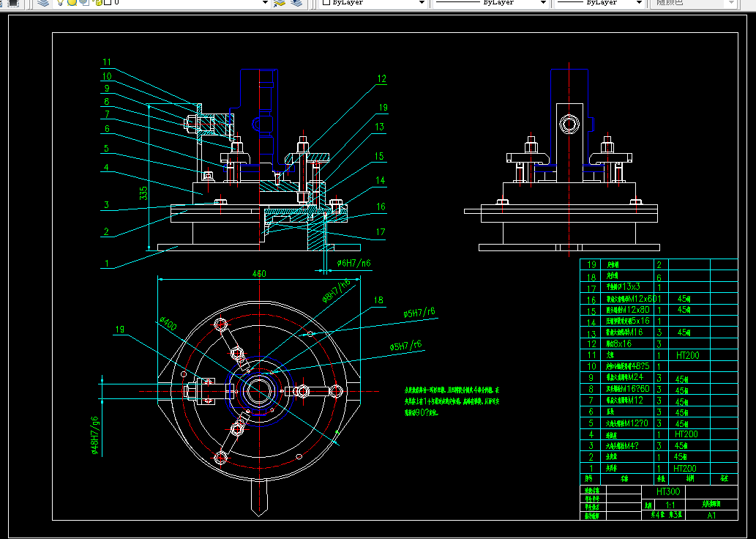Select balloon number 12 label
The width and height of the screenshot is (756, 539).
[382, 78]
